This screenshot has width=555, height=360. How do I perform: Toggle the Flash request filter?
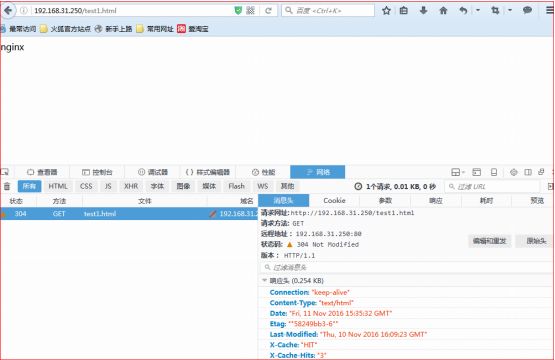(x=236, y=186)
